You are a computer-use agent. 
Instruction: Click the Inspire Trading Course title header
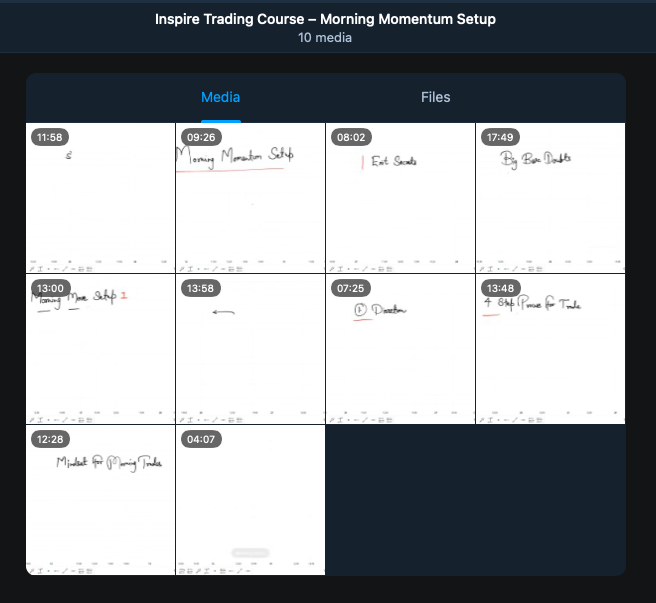pos(325,19)
